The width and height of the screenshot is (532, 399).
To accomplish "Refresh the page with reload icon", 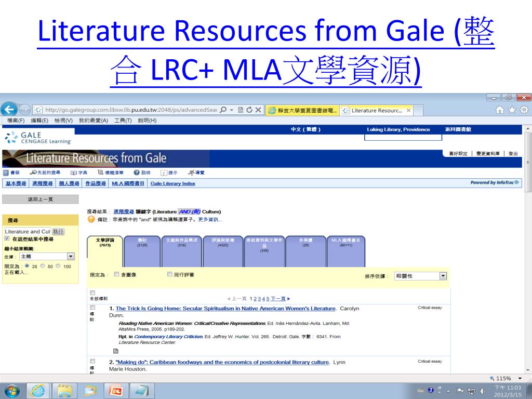I will pos(249,110).
